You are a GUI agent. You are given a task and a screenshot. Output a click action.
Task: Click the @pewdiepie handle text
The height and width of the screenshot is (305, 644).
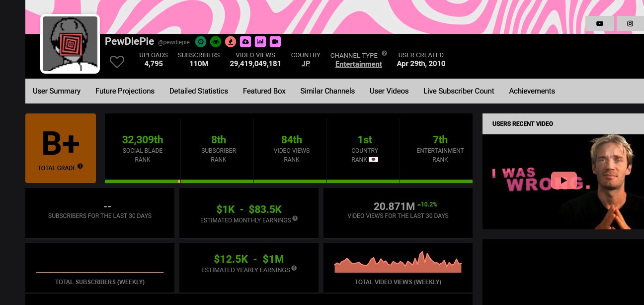[174, 43]
